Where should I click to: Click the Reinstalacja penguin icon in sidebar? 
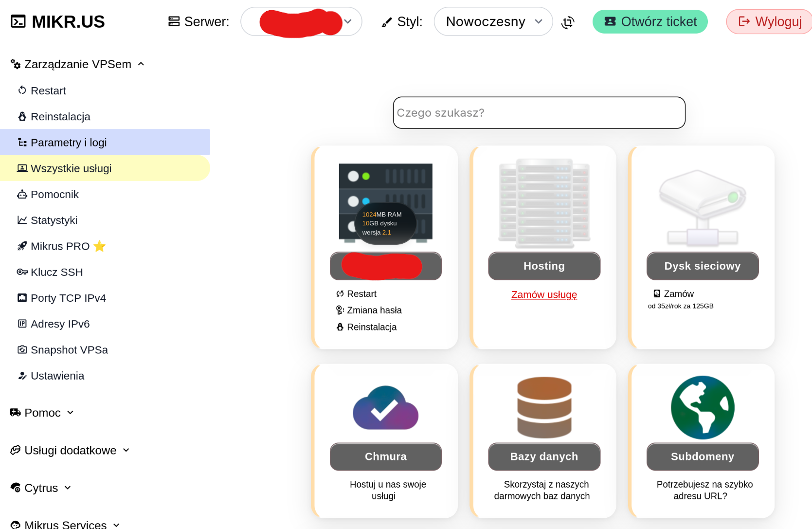(x=22, y=116)
